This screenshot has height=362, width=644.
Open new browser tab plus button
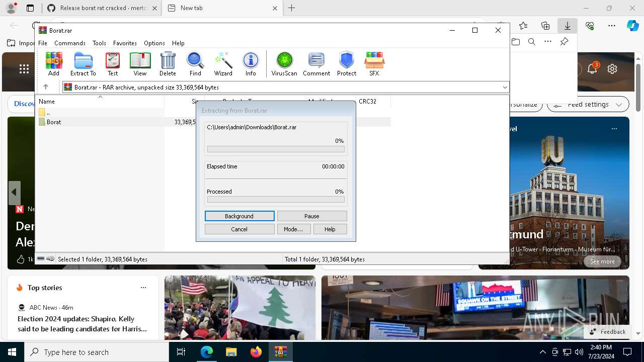click(292, 8)
